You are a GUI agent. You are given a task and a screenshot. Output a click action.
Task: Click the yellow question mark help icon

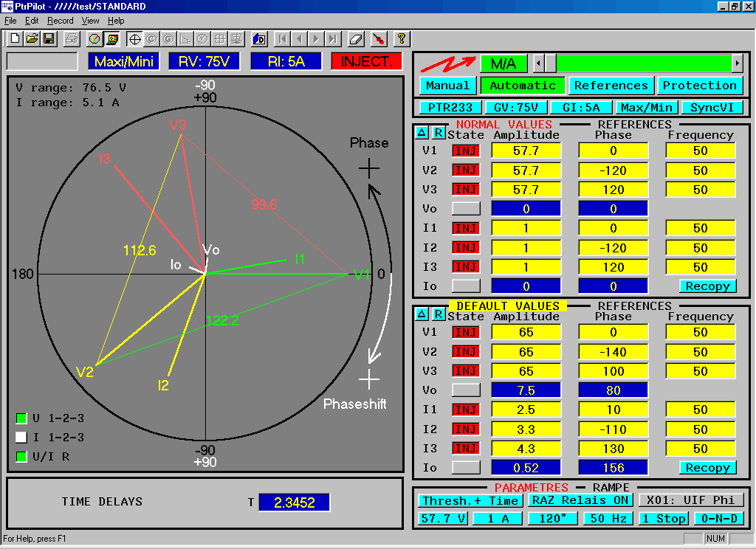click(401, 38)
